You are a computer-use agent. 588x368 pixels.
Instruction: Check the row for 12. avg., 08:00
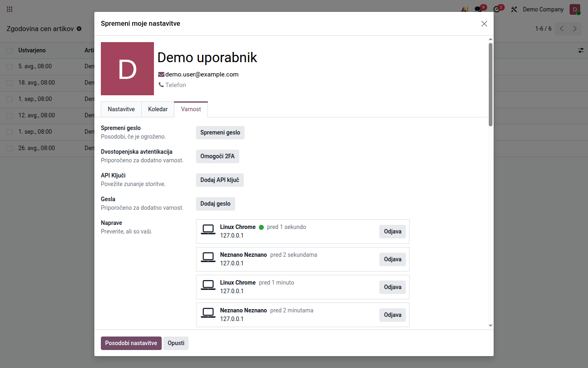(x=9, y=116)
